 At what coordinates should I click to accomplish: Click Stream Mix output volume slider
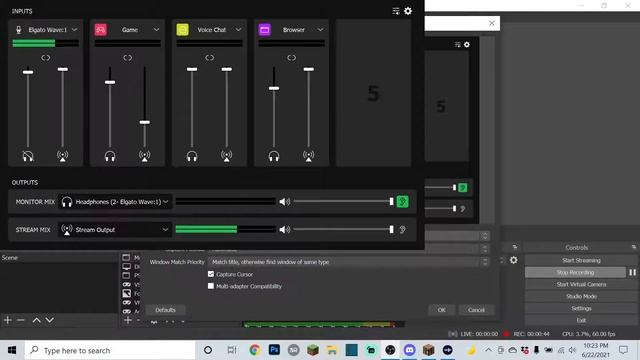[x=343, y=230]
